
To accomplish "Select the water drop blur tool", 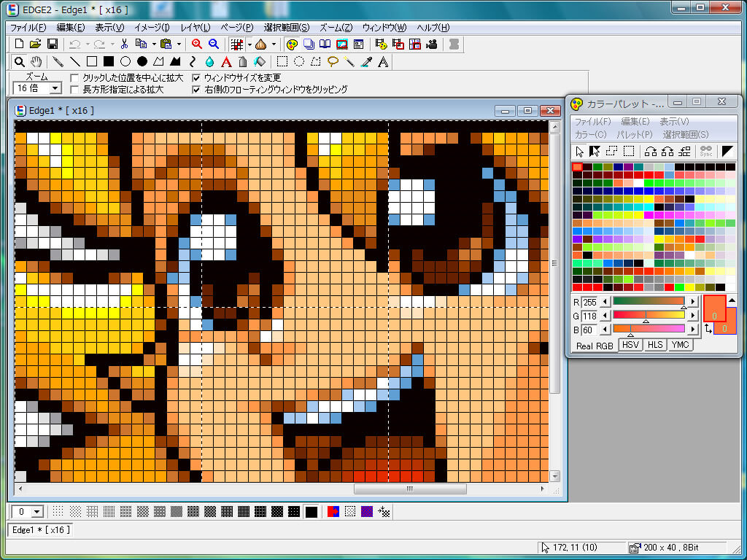I will (210, 61).
